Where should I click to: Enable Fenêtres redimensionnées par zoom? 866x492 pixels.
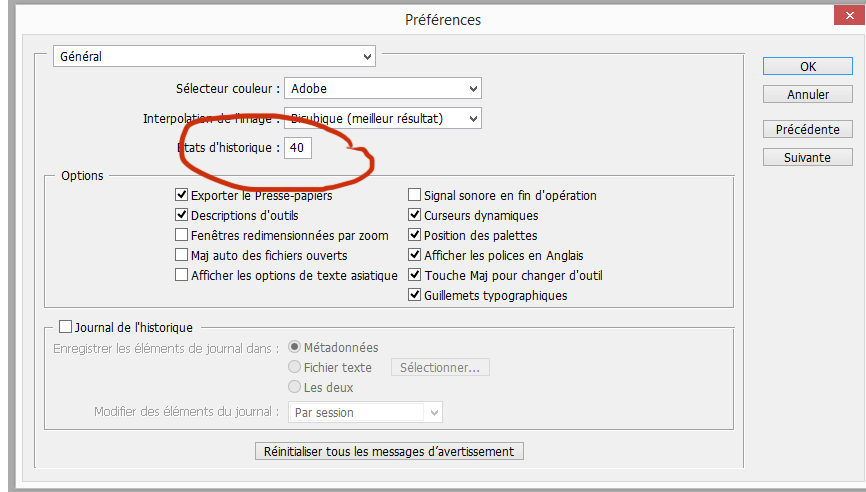182,235
